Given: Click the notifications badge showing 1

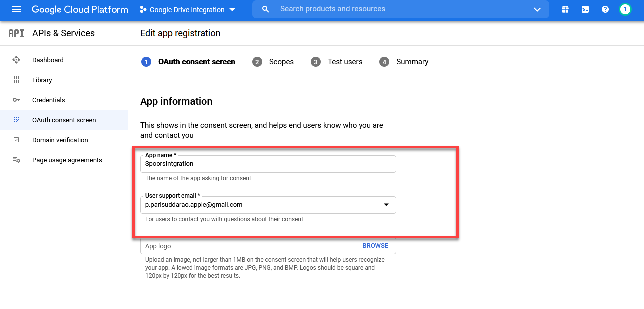Looking at the screenshot, I should [x=625, y=9].
